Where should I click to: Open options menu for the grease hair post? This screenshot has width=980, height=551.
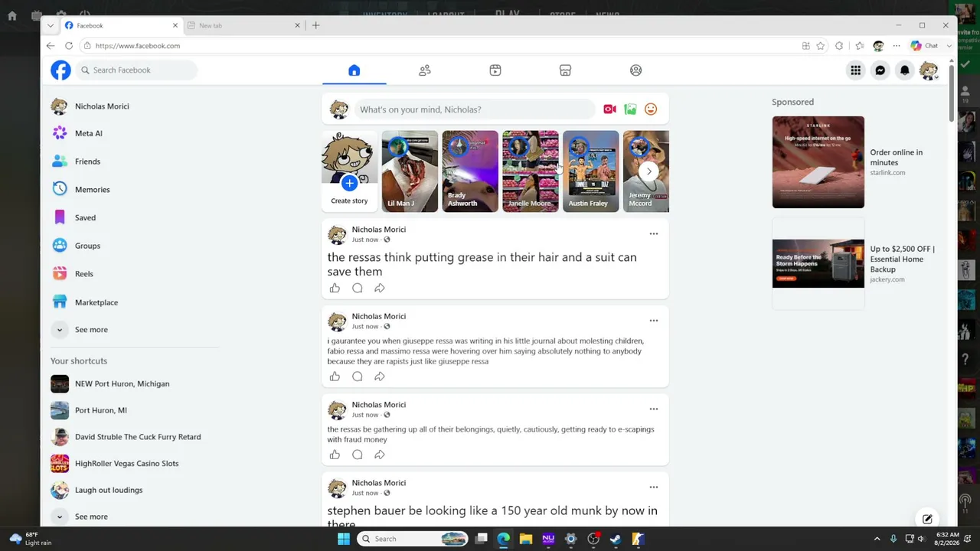pyautogui.click(x=653, y=233)
